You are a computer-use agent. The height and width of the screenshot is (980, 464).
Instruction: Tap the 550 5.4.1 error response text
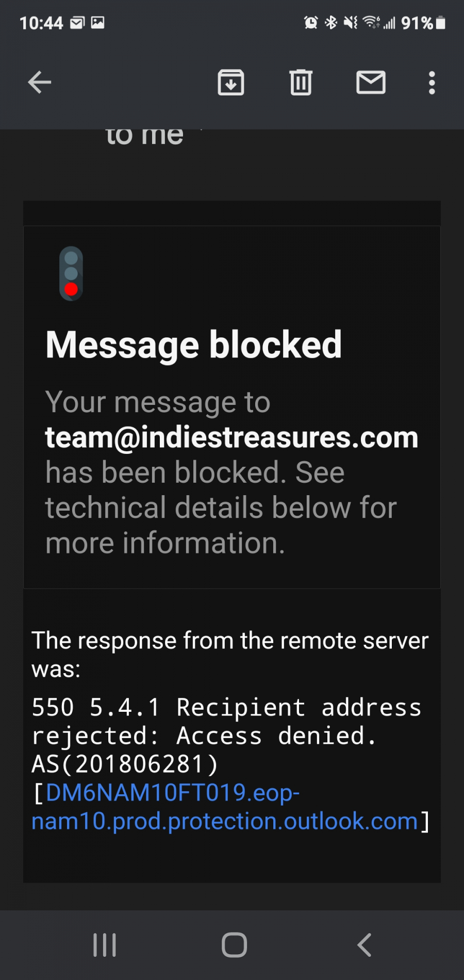(227, 736)
